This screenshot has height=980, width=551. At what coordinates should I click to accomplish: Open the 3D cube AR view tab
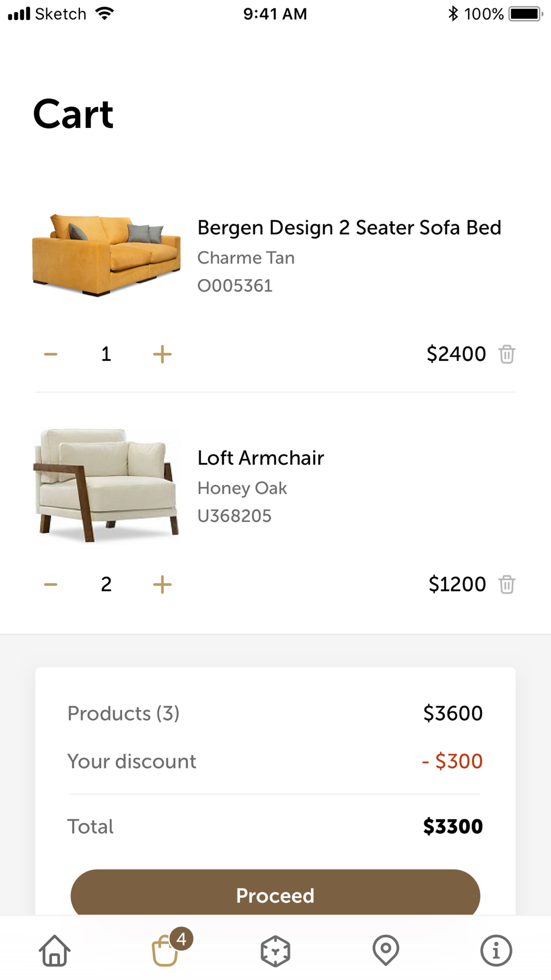(x=275, y=951)
